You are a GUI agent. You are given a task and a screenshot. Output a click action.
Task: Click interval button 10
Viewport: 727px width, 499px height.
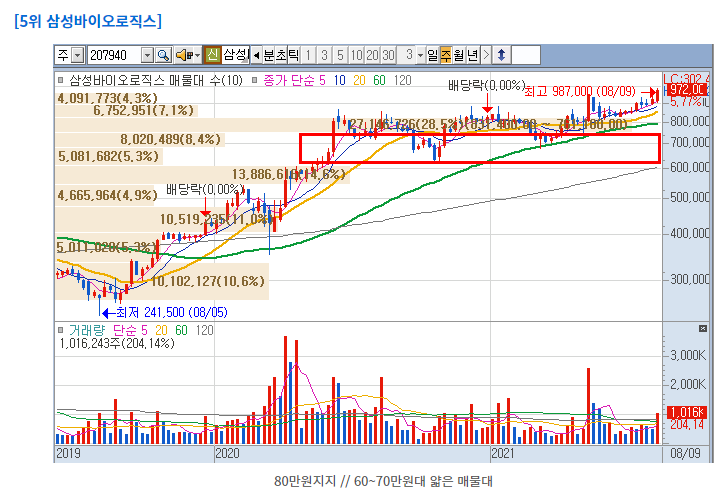(356, 55)
